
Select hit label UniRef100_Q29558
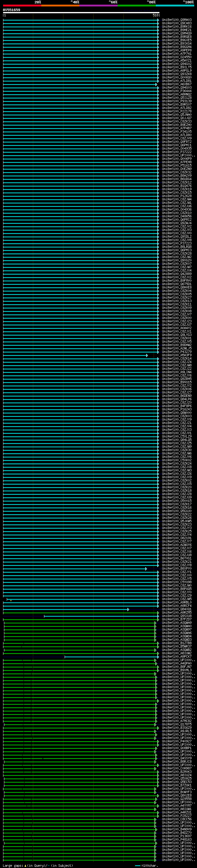click(177, 799)
